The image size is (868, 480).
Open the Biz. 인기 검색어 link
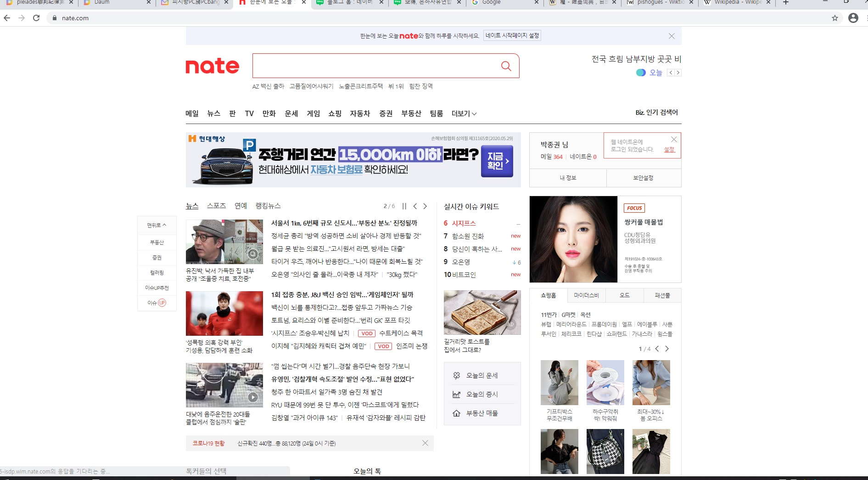point(656,113)
